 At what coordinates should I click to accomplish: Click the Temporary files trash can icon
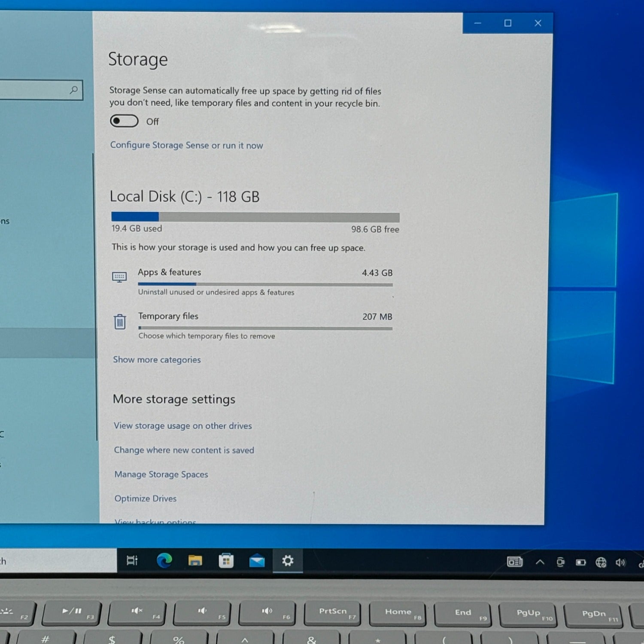tap(120, 322)
